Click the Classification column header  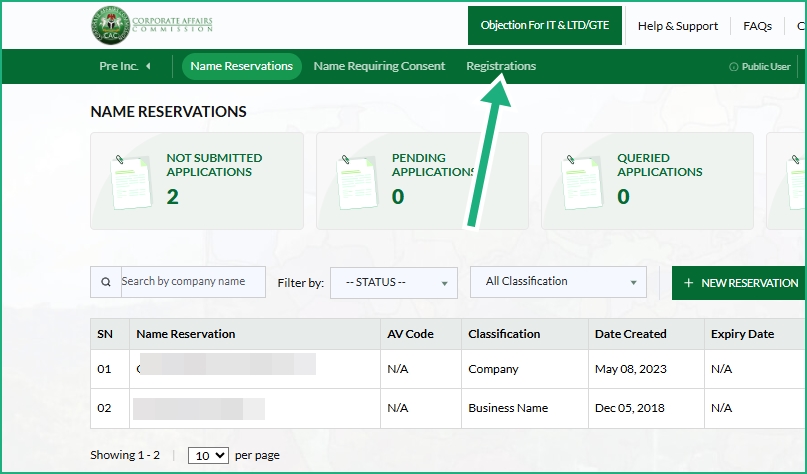click(525, 334)
